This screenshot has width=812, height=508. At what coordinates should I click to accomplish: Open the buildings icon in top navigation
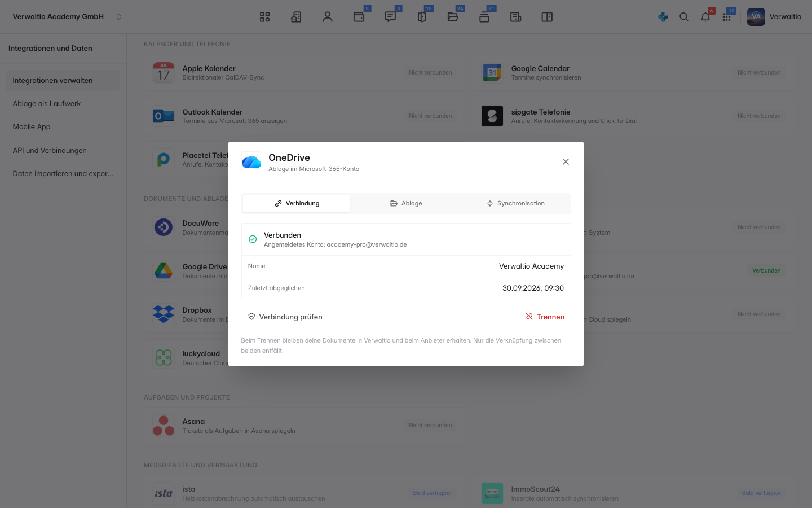[296, 17]
